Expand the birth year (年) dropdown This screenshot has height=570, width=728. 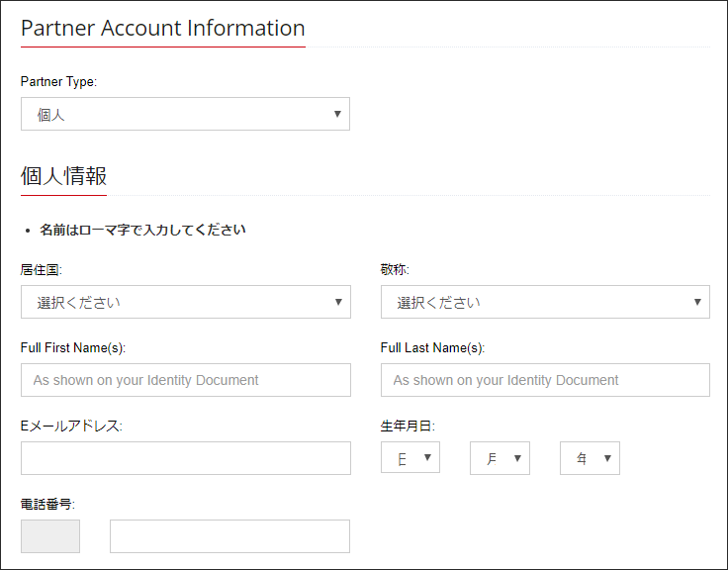point(590,458)
